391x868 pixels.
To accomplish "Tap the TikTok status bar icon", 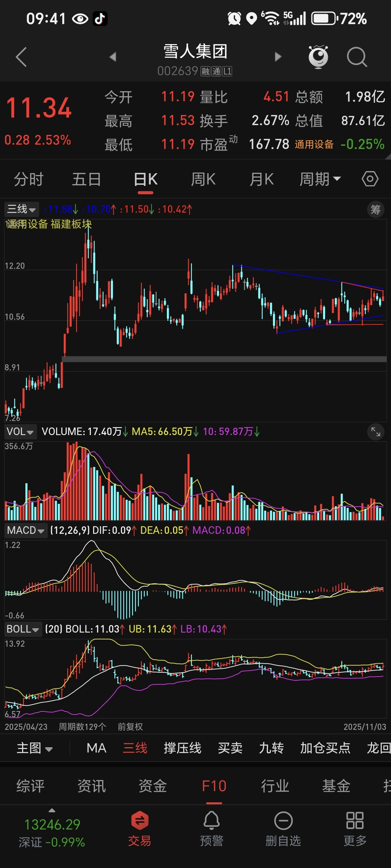I will (100, 18).
